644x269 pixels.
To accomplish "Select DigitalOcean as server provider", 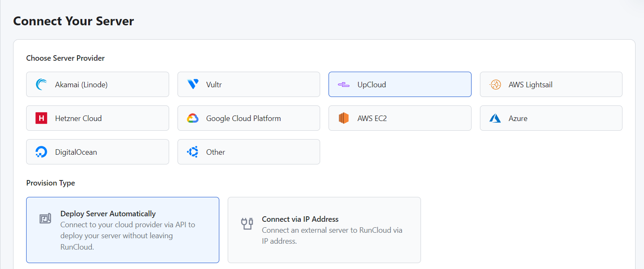I will (x=97, y=152).
